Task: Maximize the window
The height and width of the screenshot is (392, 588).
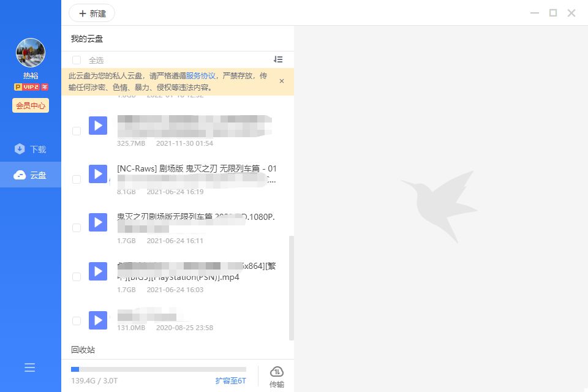Action: pos(552,13)
